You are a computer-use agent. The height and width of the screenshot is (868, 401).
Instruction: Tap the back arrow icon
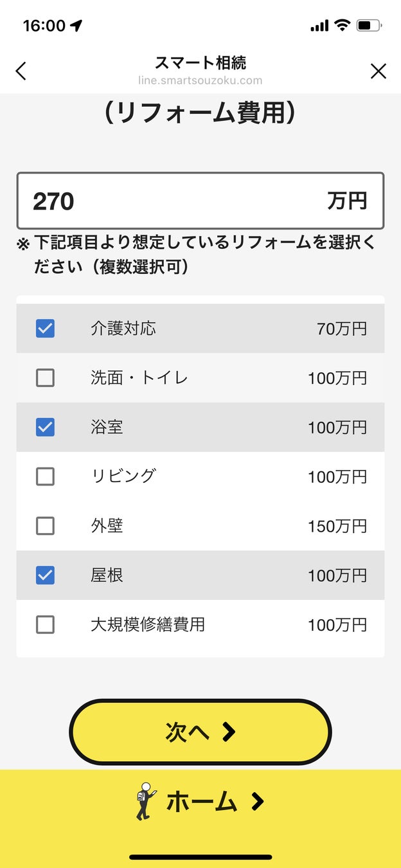[21, 71]
